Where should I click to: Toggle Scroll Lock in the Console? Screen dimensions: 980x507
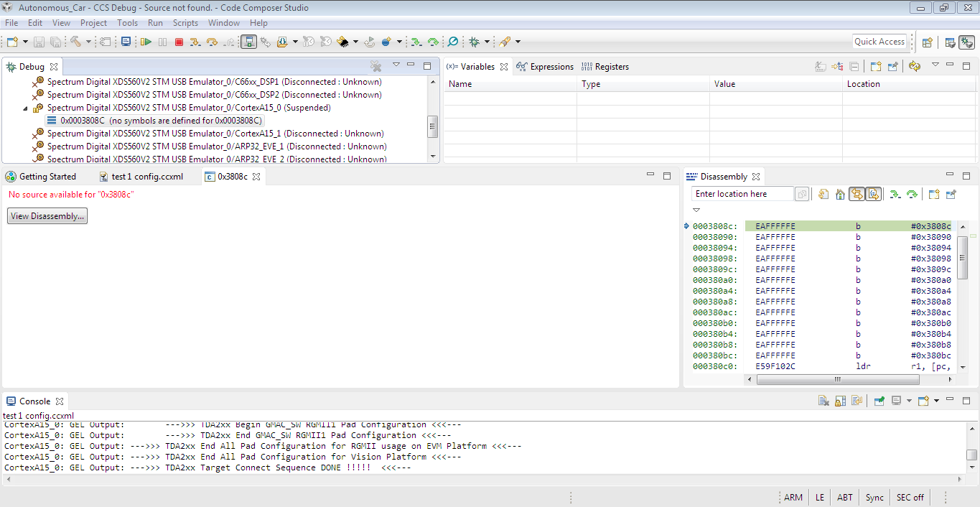click(x=841, y=401)
